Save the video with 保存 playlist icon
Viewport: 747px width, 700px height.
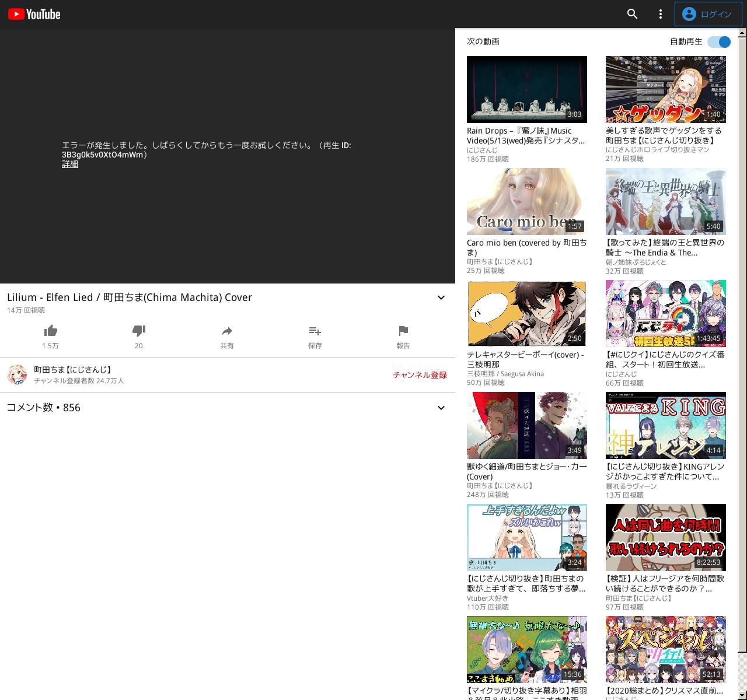(x=315, y=331)
